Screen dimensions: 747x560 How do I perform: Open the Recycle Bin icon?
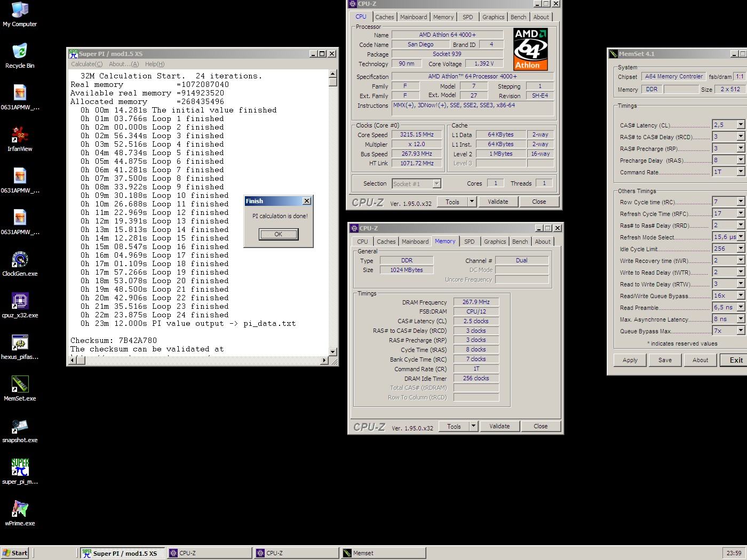pyautogui.click(x=20, y=56)
